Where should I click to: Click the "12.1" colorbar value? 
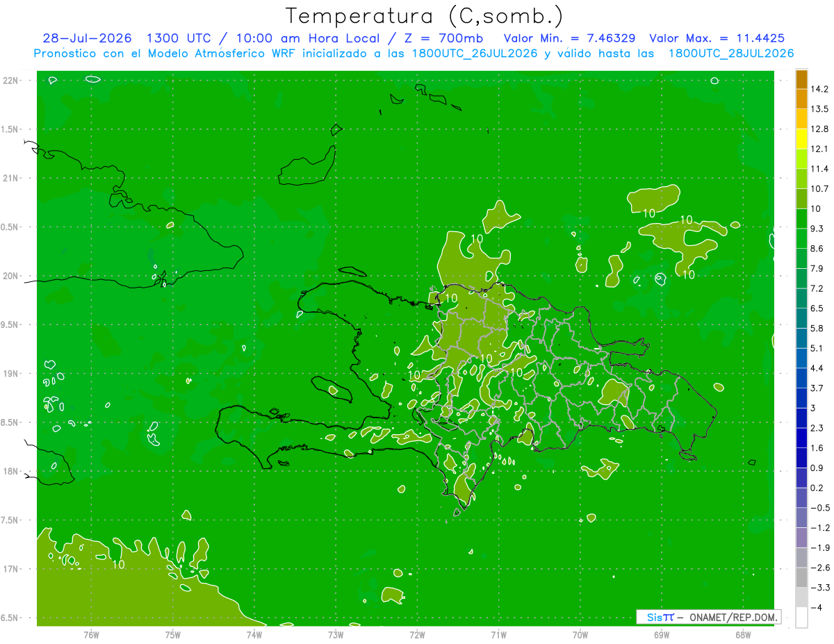click(820, 149)
